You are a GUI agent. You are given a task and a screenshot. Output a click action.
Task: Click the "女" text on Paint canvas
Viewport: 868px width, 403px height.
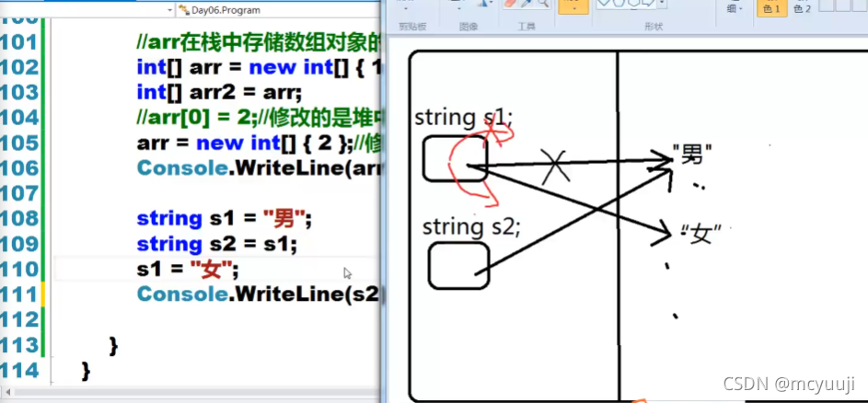click(x=700, y=236)
